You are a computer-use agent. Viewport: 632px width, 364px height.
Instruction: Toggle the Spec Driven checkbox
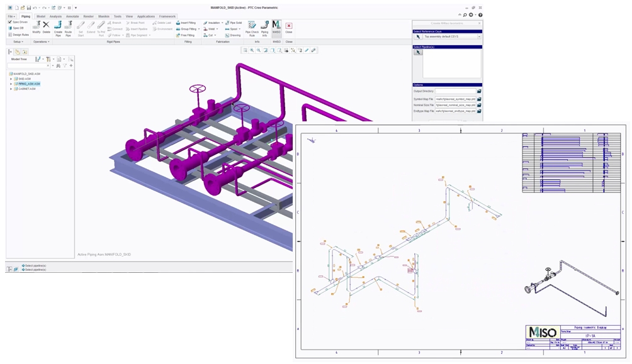click(9, 21)
